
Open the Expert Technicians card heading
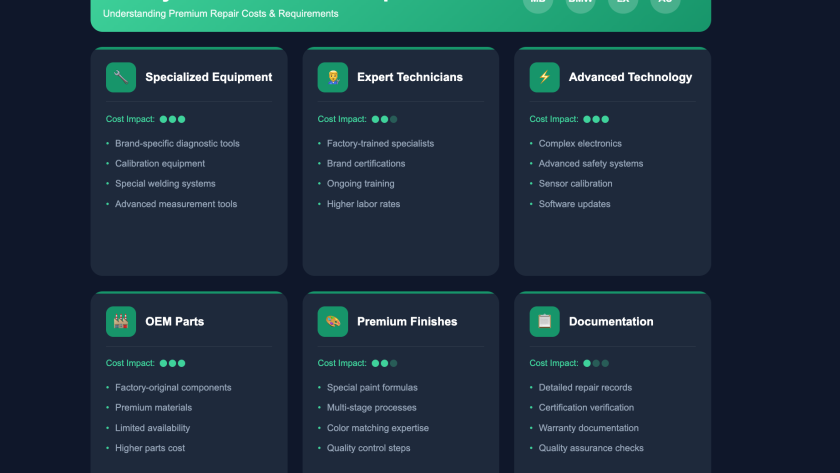tap(409, 77)
